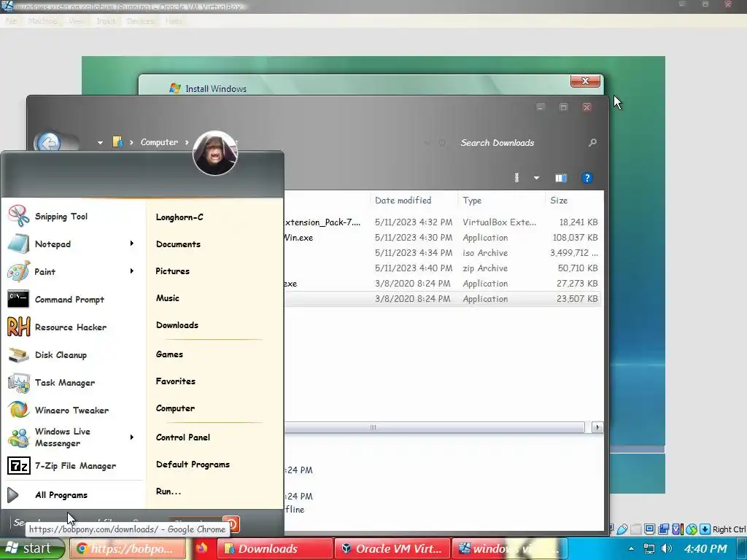Click the volume icon in system tray

(667, 549)
